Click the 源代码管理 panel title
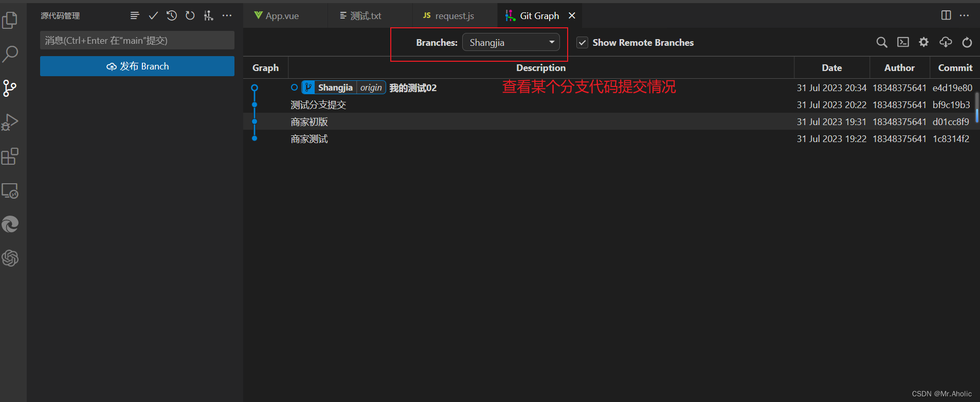 pyautogui.click(x=60, y=16)
